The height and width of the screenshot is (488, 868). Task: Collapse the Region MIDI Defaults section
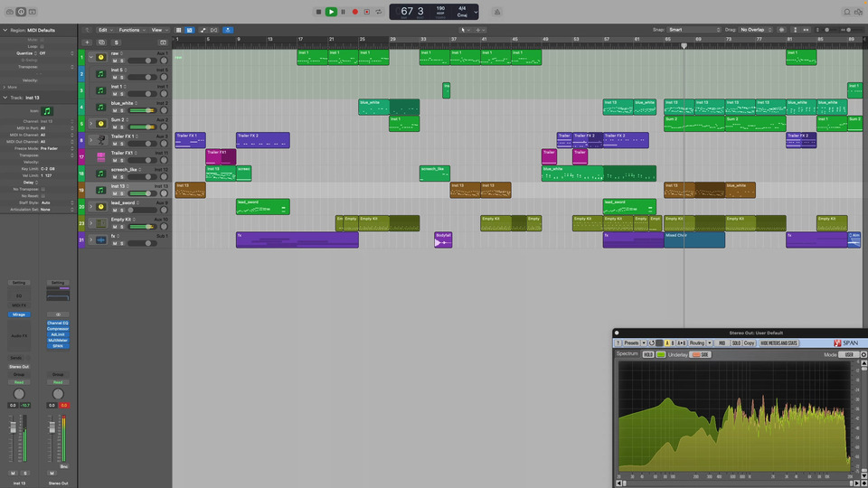5,30
